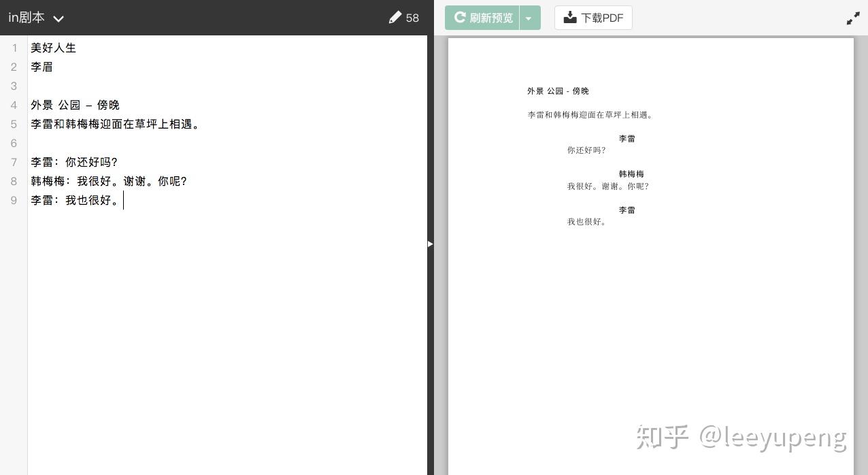Click preview character name 韩梅梅
The width and height of the screenshot is (868, 475).
(631, 174)
